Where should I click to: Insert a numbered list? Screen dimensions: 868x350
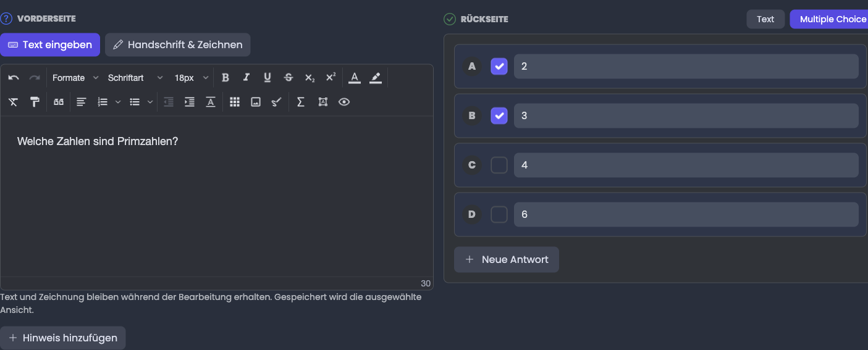[103, 102]
